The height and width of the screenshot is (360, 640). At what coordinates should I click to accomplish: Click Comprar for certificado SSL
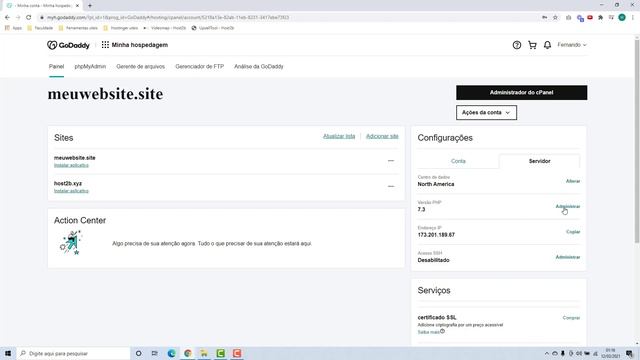(571, 318)
